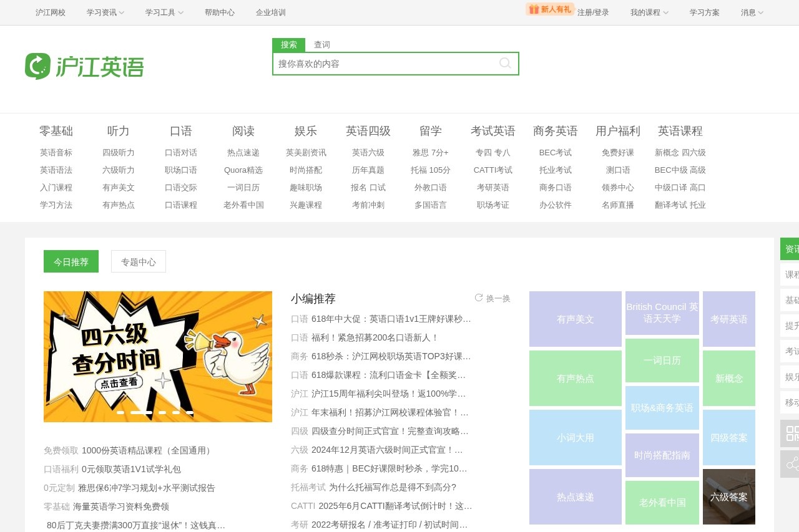Open the 雅思 7分+ link under 留学
Image resolution: width=799 pixels, height=532 pixels.
click(431, 152)
